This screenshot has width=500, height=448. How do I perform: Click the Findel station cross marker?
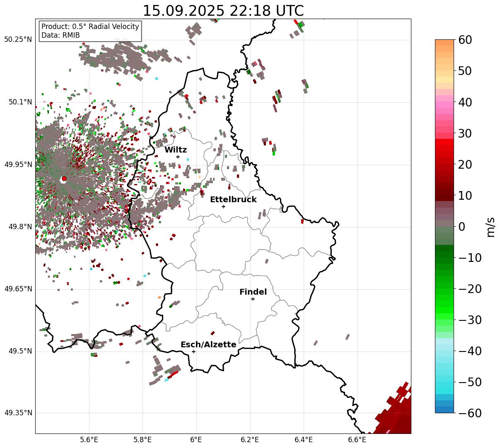pos(253,299)
